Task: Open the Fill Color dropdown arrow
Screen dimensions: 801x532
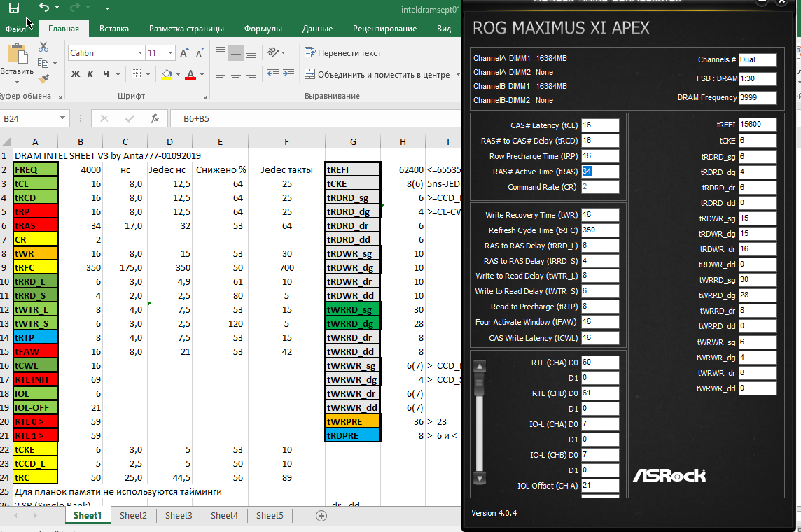Action: point(178,74)
